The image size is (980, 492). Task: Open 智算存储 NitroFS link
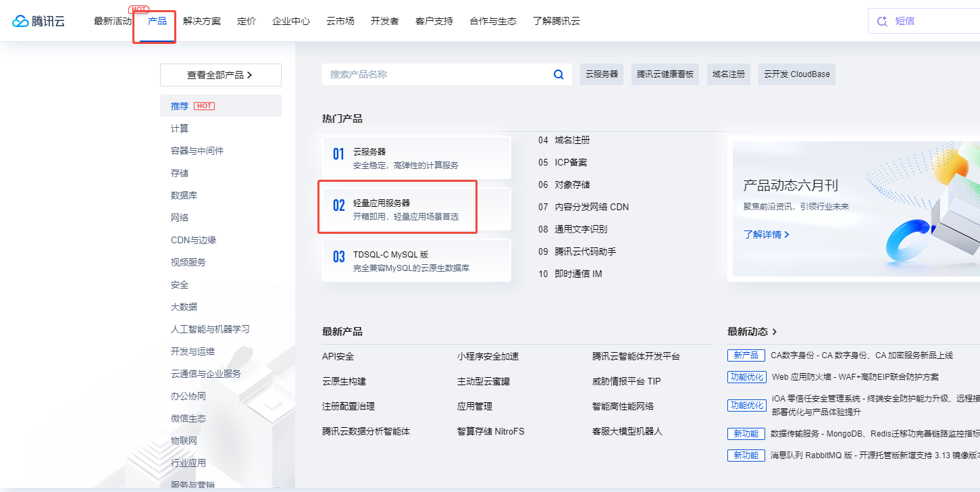(490, 431)
